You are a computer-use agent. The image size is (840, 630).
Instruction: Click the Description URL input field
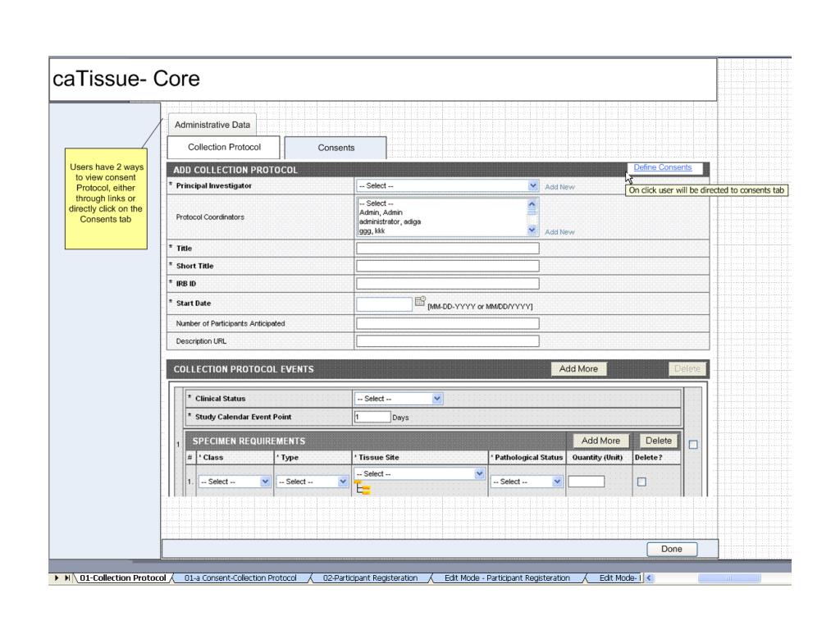(x=447, y=340)
